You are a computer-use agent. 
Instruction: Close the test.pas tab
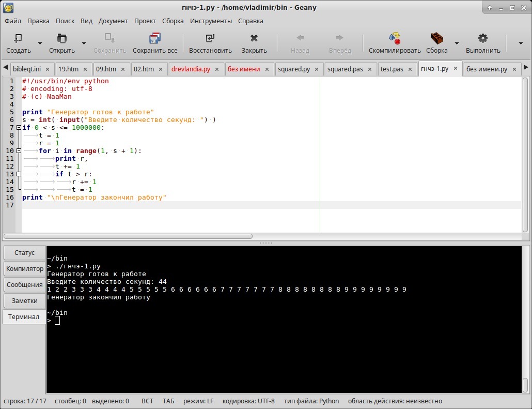click(410, 69)
